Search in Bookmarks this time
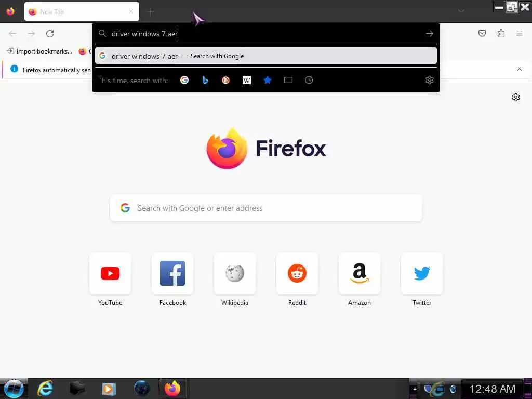532x399 pixels. [268, 80]
